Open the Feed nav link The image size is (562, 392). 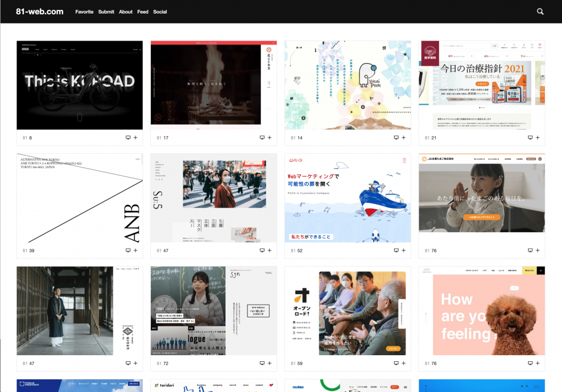click(143, 12)
